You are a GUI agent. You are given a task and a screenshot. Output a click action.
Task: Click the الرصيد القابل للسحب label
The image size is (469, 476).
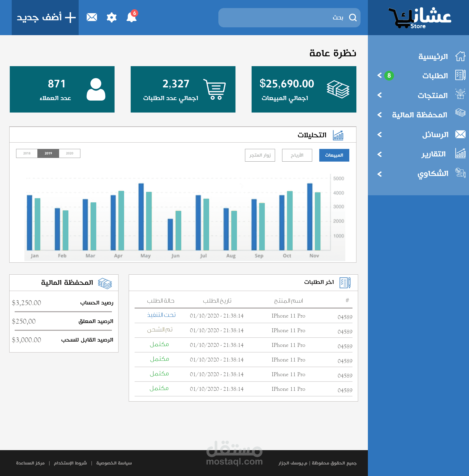click(87, 340)
